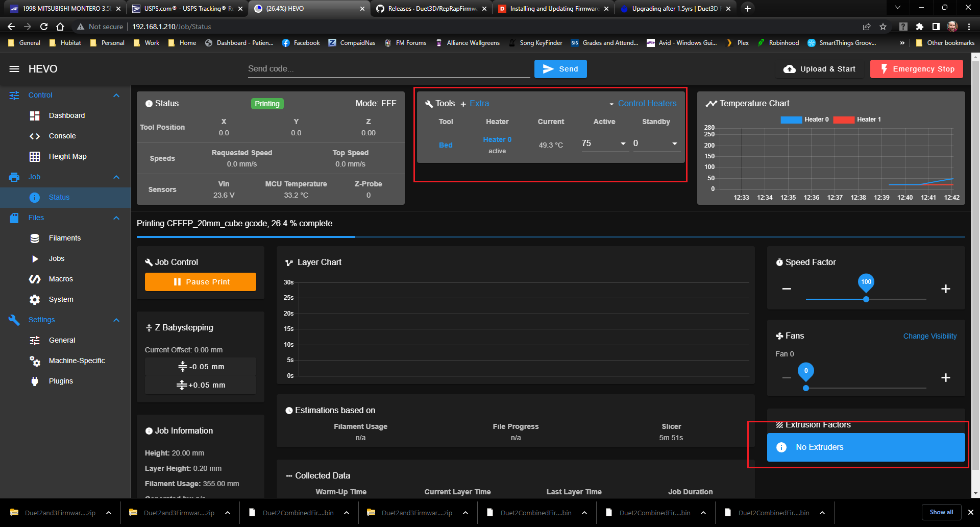The image size is (980, 527).
Task: Click Upload & Start button
Action: click(x=820, y=69)
